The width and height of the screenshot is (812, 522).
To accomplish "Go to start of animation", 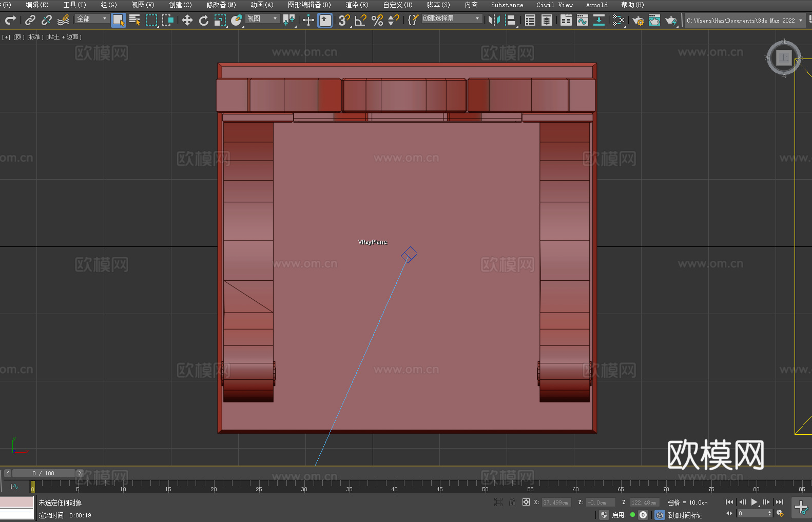I will (729, 502).
